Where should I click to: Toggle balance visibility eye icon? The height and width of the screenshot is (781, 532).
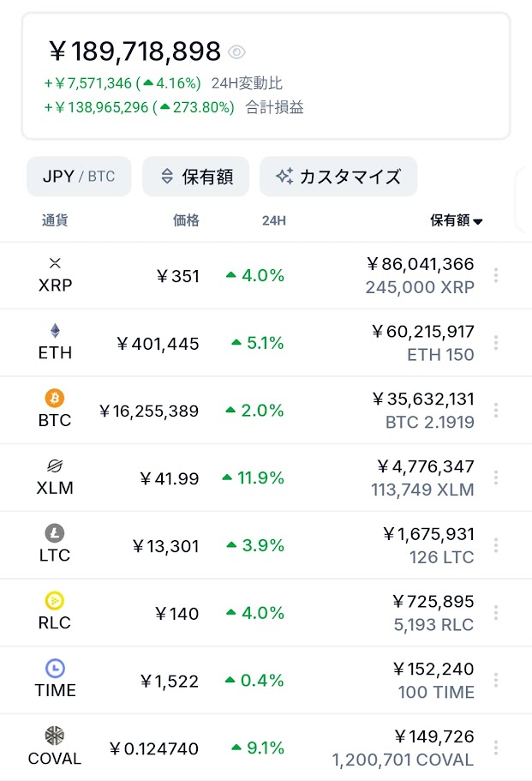tap(236, 51)
